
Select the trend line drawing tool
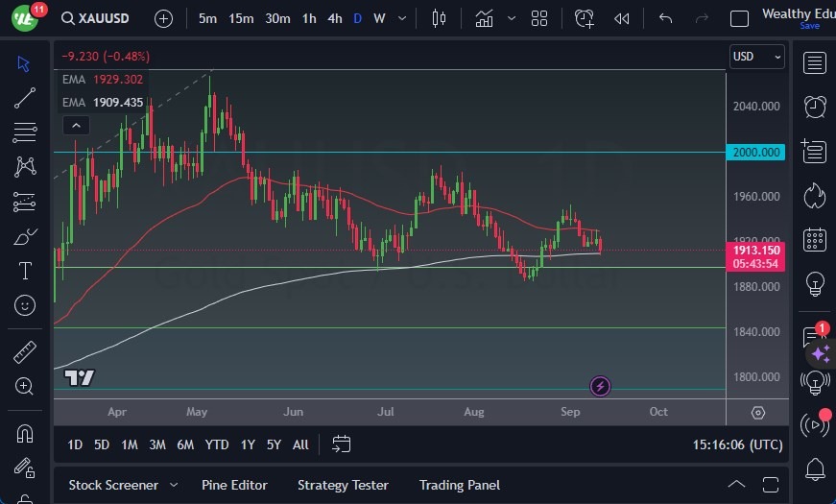[x=25, y=97]
